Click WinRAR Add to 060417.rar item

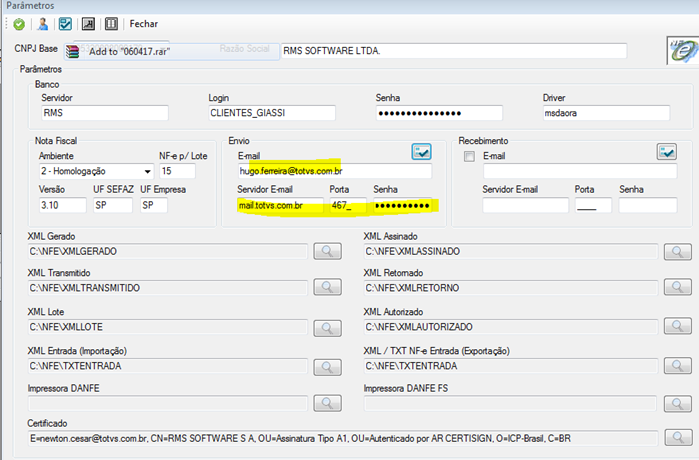click(x=172, y=52)
